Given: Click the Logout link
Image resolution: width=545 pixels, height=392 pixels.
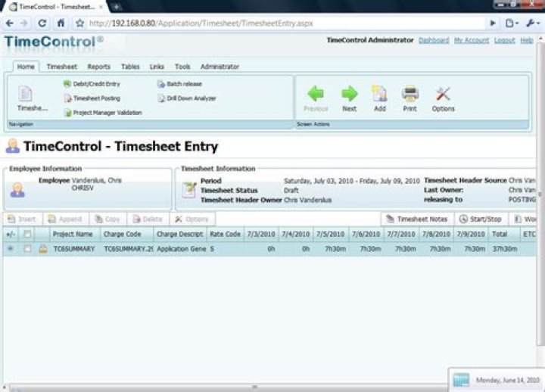Looking at the screenshot, I should (x=504, y=40).
